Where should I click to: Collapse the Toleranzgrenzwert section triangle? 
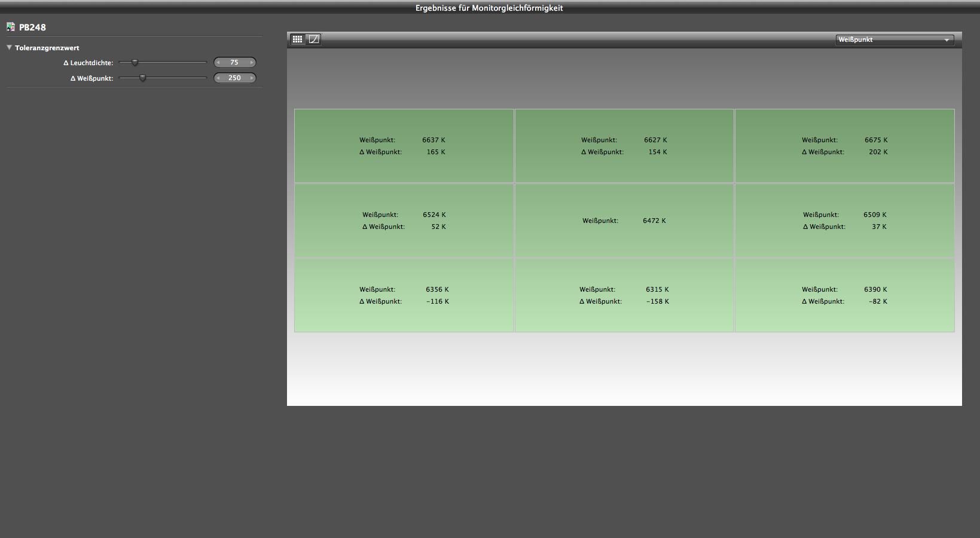pyautogui.click(x=10, y=48)
